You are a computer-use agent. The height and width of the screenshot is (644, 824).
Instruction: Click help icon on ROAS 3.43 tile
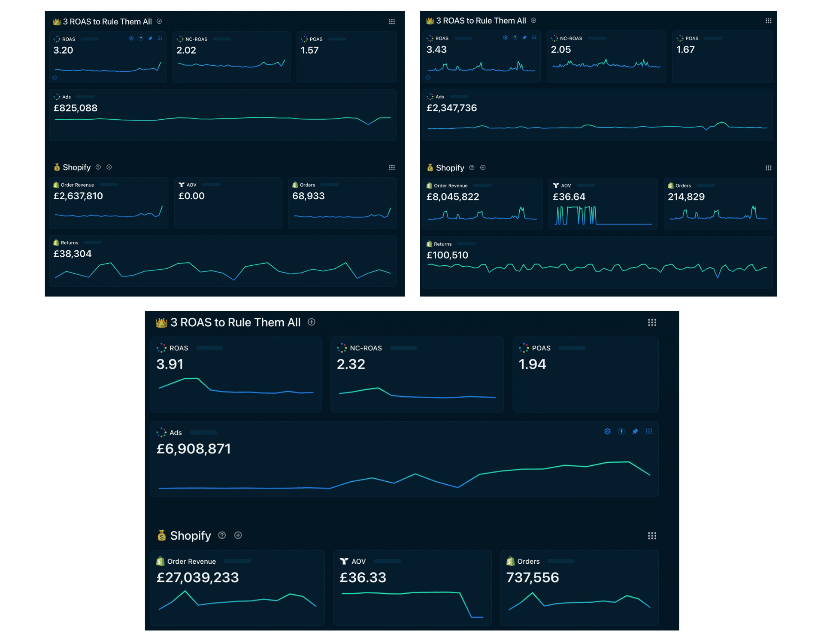pyautogui.click(x=515, y=37)
